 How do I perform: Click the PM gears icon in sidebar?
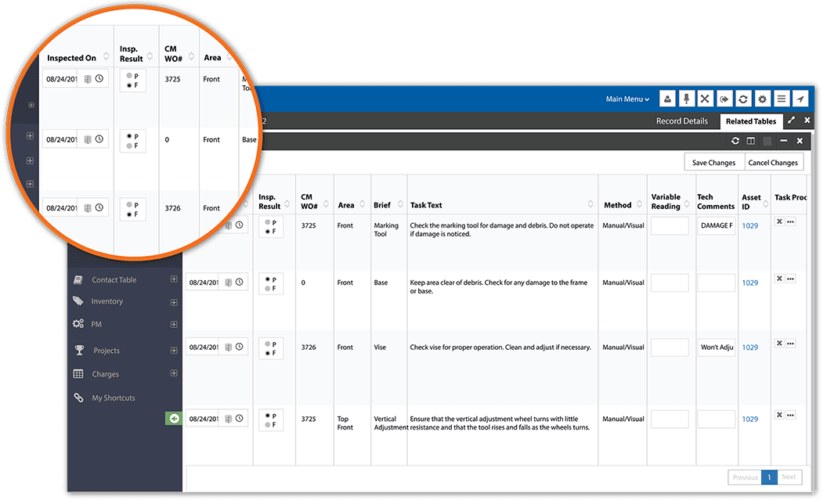(78, 324)
